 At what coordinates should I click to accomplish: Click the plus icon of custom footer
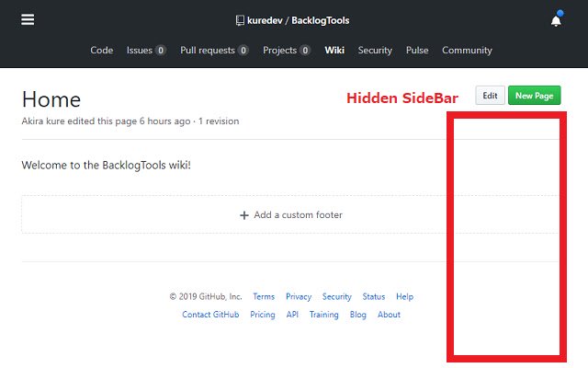coord(244,215)
